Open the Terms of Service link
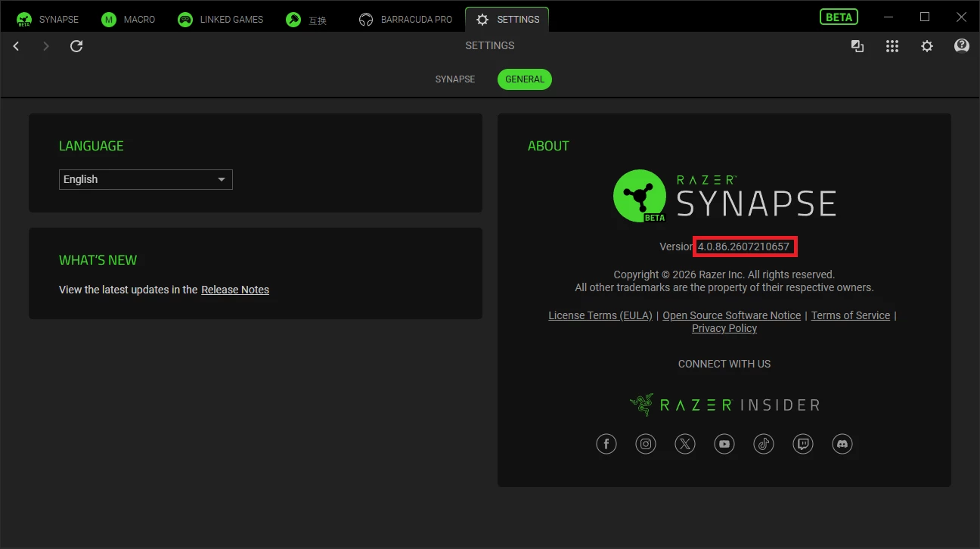The image size is (980, 549). coord(851,315)
